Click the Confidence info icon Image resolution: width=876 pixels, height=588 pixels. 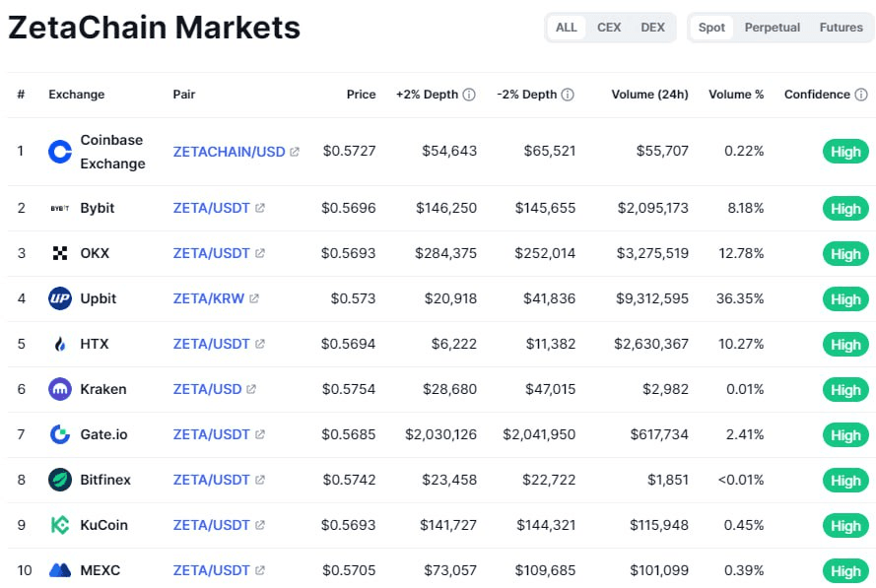coord(861,95)
